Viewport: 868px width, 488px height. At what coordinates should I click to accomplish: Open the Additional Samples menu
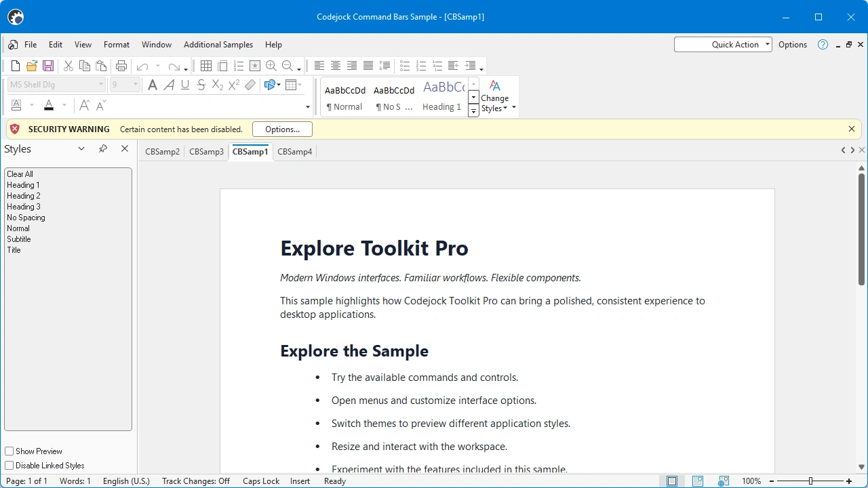pos(218,45)
